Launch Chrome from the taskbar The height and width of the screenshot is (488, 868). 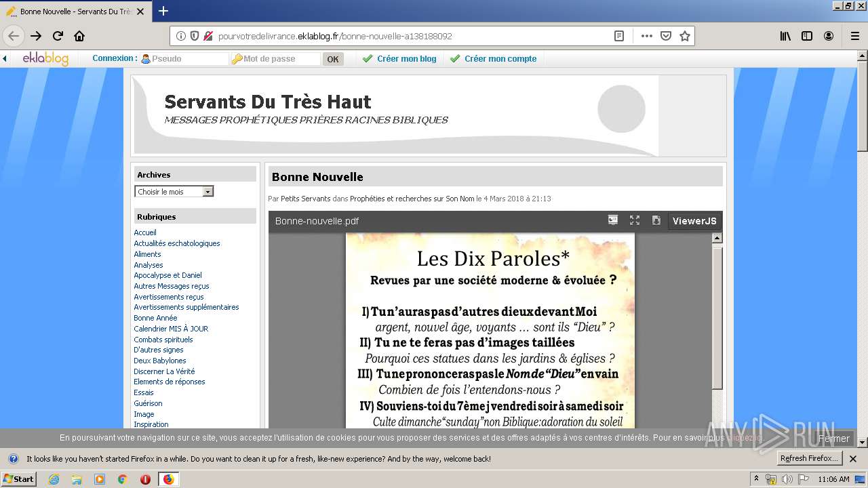pos(122,479)
